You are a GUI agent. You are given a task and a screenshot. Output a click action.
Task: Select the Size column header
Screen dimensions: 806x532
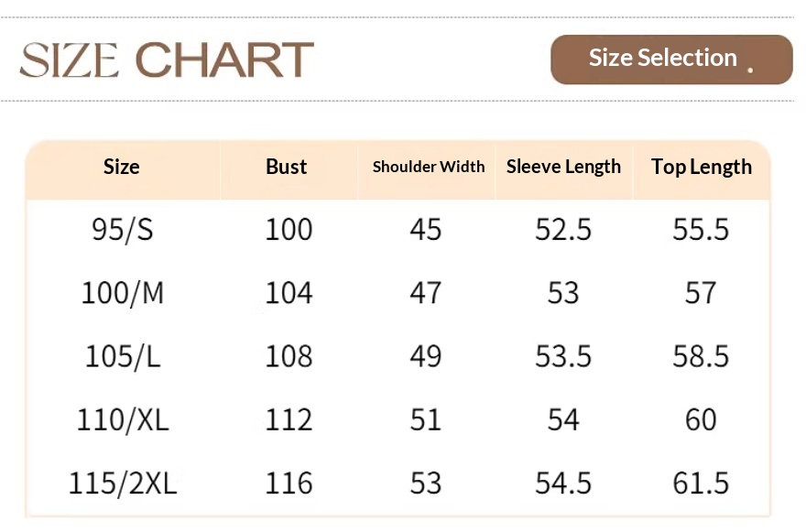coord(122,167)
